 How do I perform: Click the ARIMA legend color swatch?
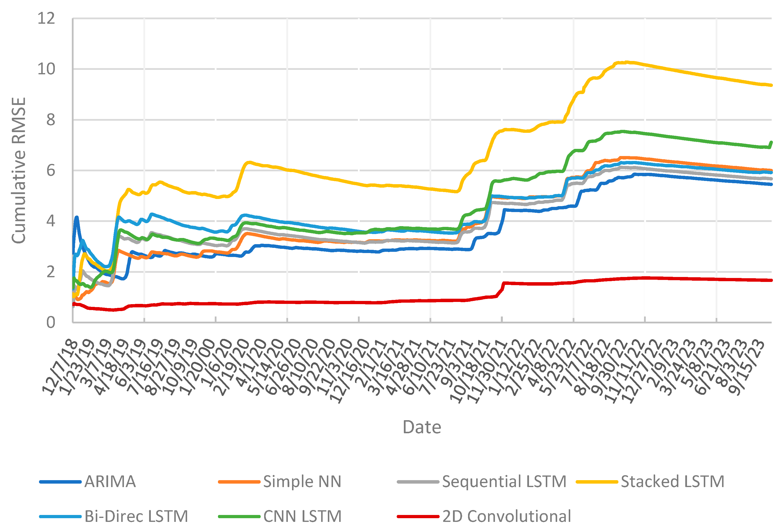coord(60,482)
